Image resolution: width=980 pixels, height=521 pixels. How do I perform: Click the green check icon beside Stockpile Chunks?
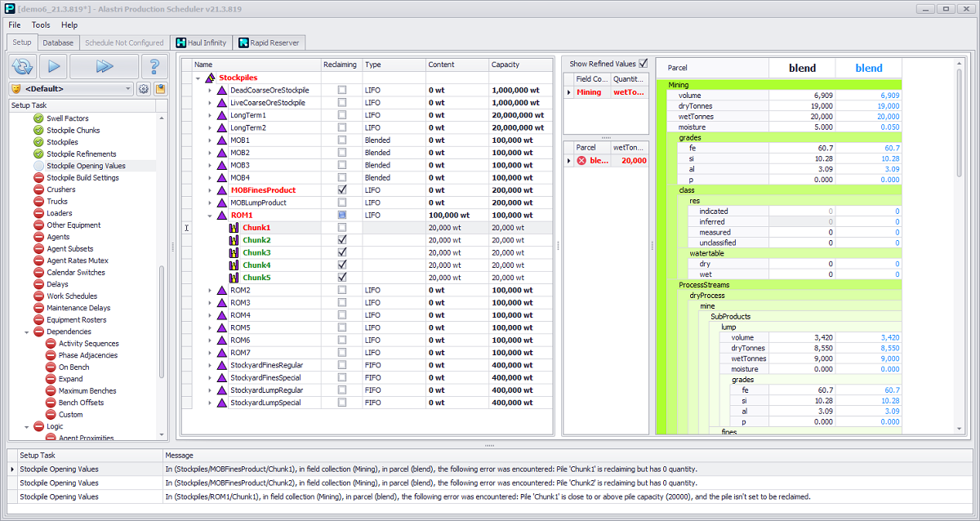[x=38, y=131]
